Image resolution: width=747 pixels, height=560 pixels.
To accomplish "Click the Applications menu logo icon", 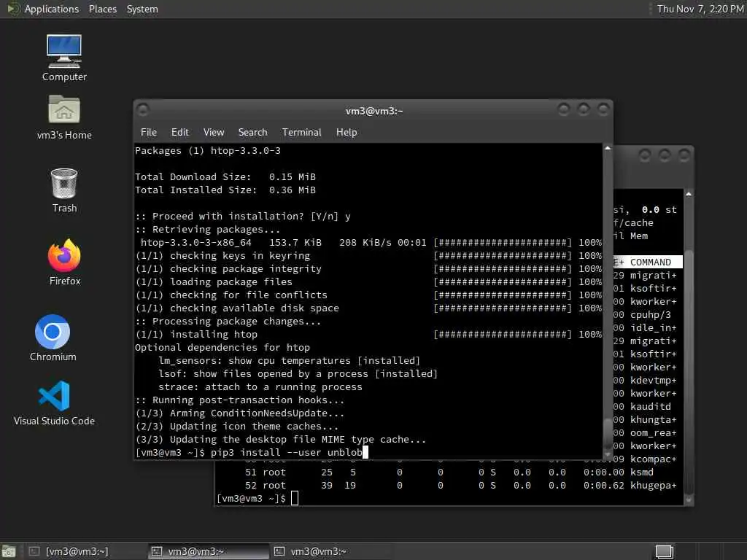I will point(13,9).
